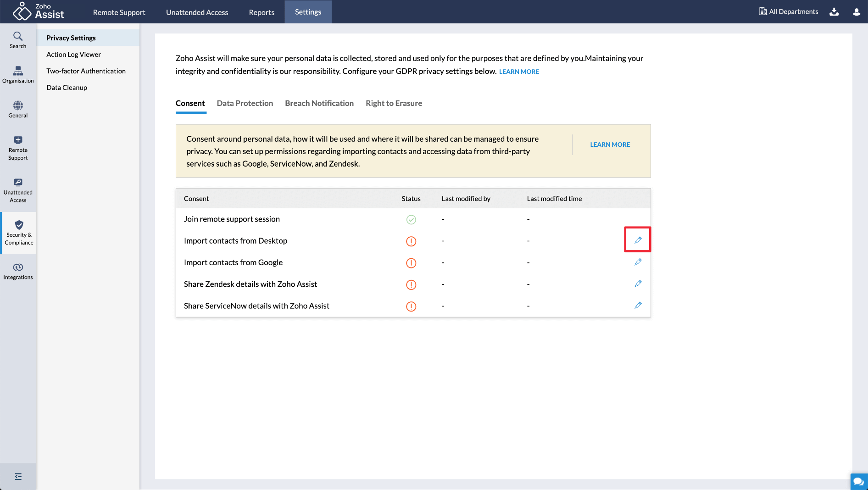The image size is (868, 490).
Task: Open the chat support widget
Action: tap(858, 481)
